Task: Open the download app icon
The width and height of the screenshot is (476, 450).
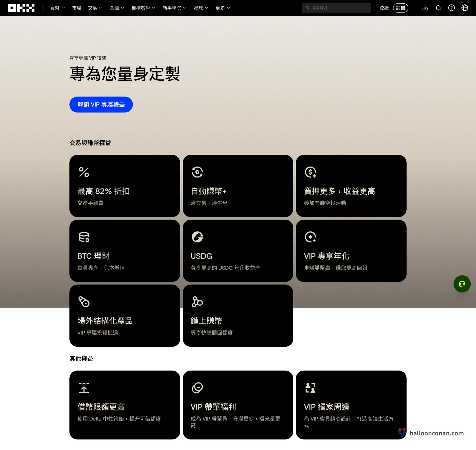Action: click(425, 8)
